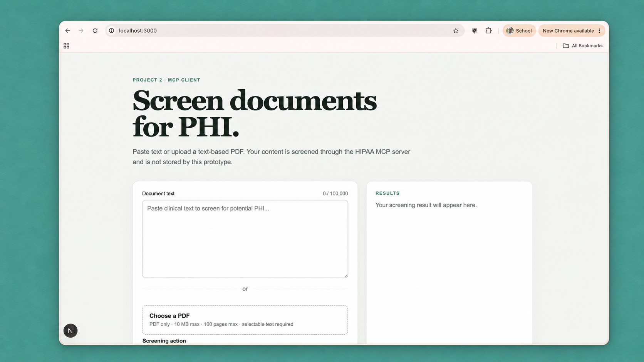Click into the Document text area
This screenshot has width=644, height=362.
245,239
